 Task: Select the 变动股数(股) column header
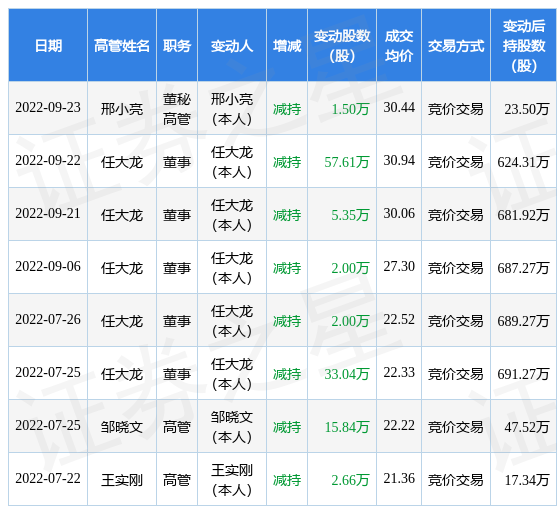(x=342, y=46)
